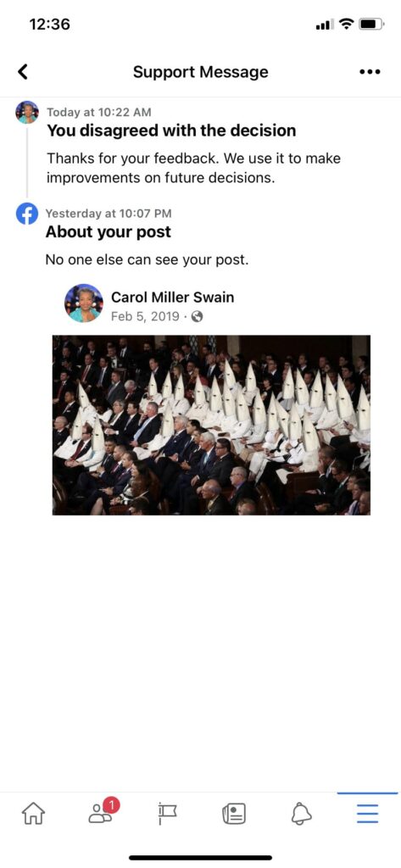Open the News tab icon

[x=234, y=813]
